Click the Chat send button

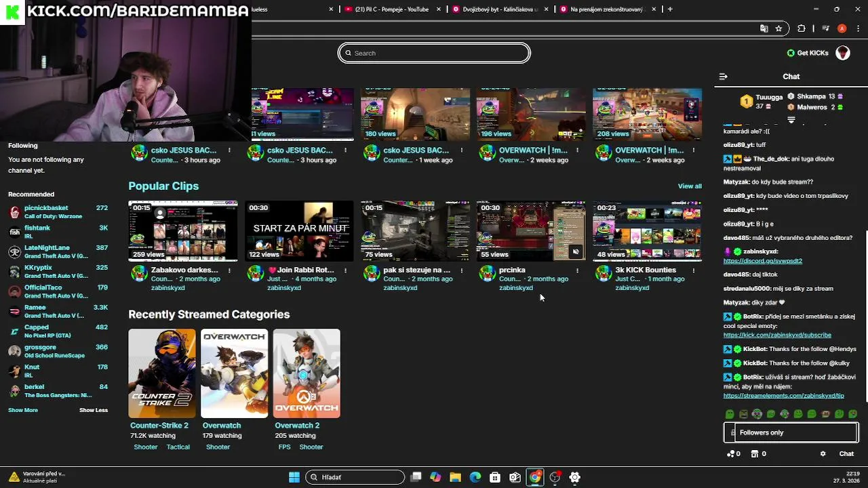coord(846,454)
